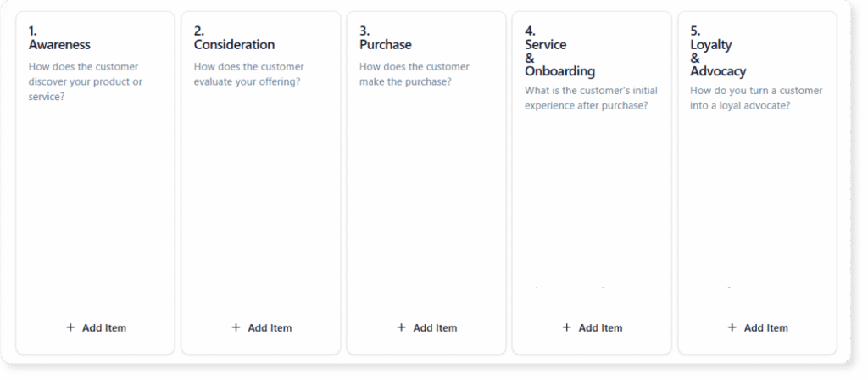Click the plus icon in the Purchase column

(x=401, y=327)
